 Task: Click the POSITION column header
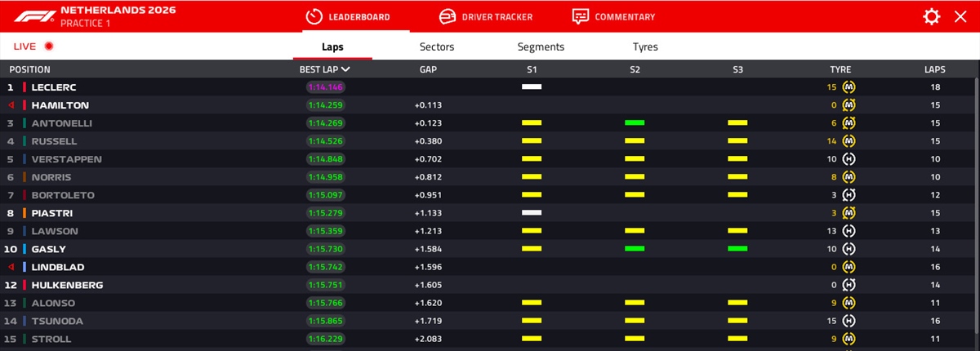(30, 69)
